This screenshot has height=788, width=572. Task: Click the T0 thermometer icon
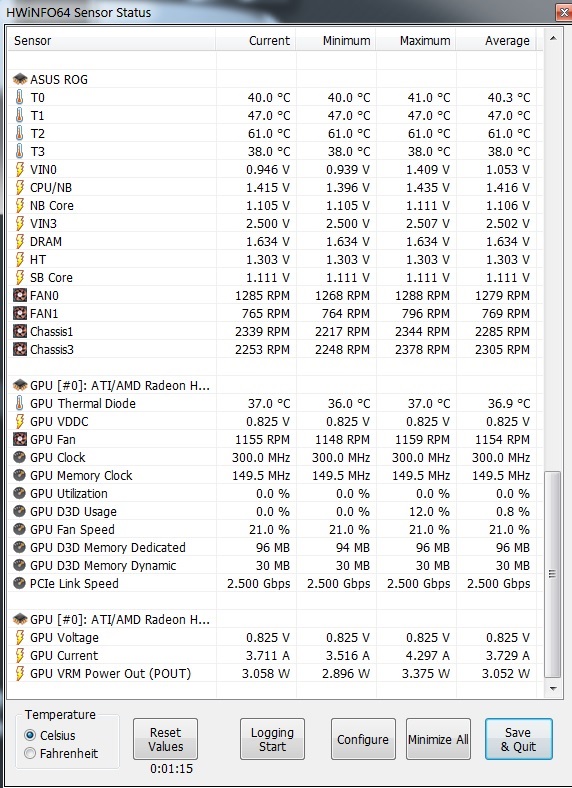point(20,97)
